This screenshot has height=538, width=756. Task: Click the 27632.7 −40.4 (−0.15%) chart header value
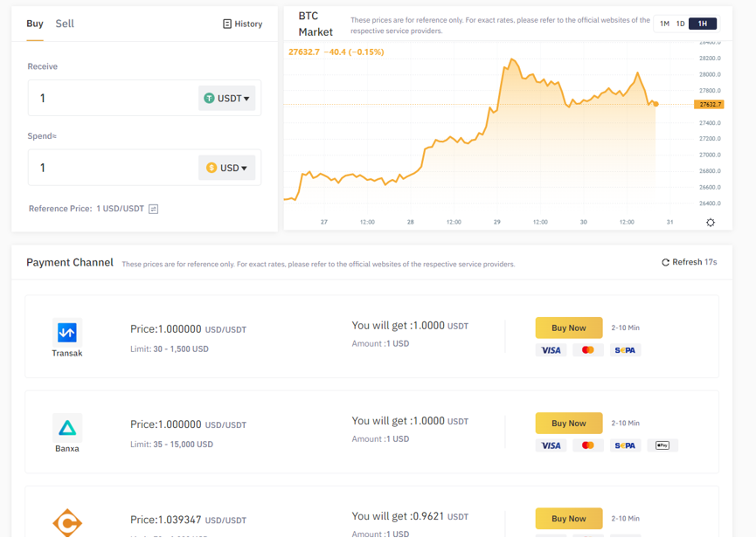(x=336, y=52)
